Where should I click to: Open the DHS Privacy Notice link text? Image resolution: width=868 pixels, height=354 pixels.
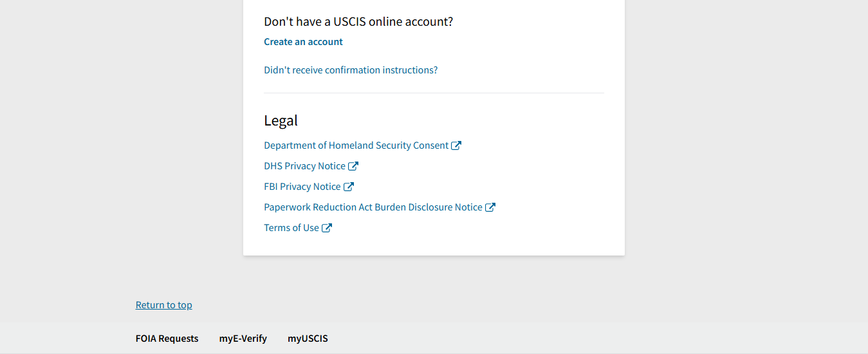coord(304,166)
